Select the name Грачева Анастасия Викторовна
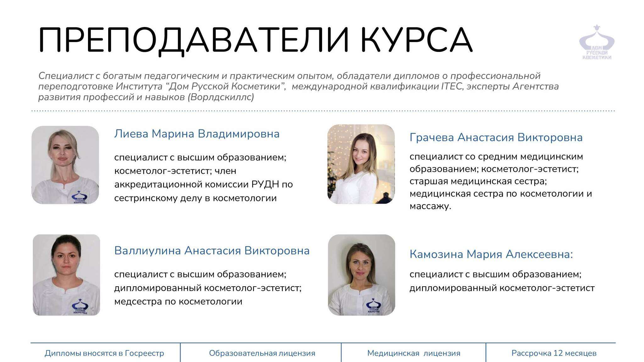Screen dimensions: 644x362 496,138
